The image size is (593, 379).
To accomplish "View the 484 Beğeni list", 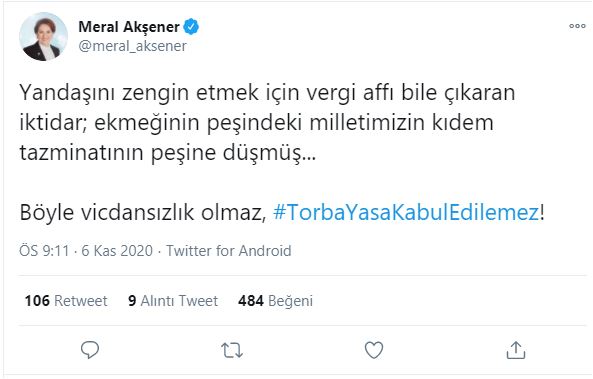I will coord(275,301).
